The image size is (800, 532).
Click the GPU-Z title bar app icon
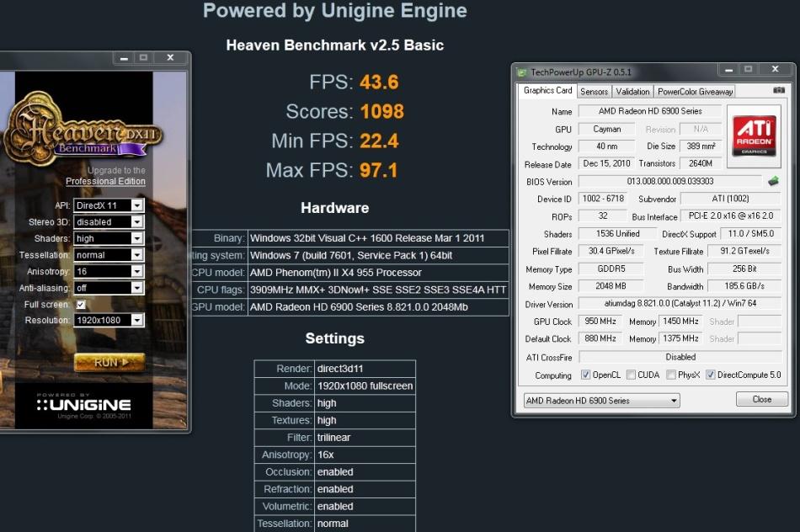coord(521,72)
